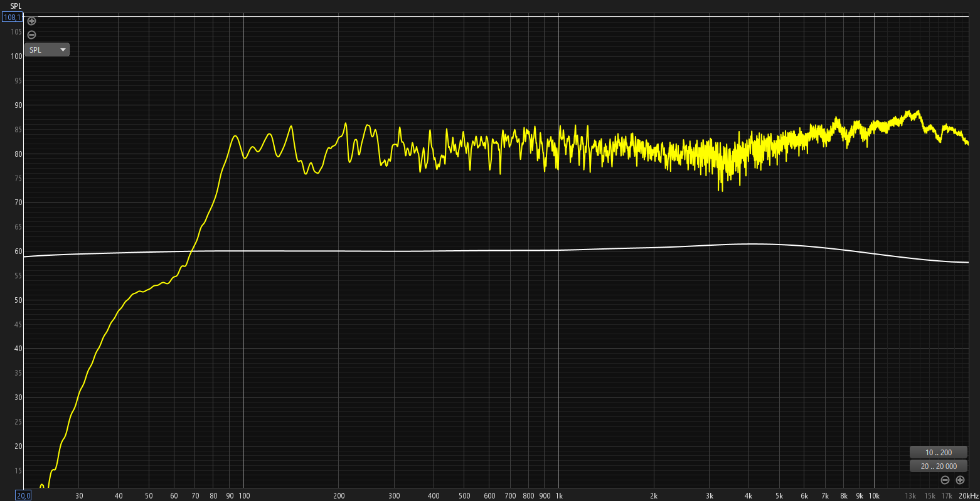The width and height of the screenshot is (980, 501).
Task: Zoom out the vertical SPL axis
Action: tap(31, 35)
